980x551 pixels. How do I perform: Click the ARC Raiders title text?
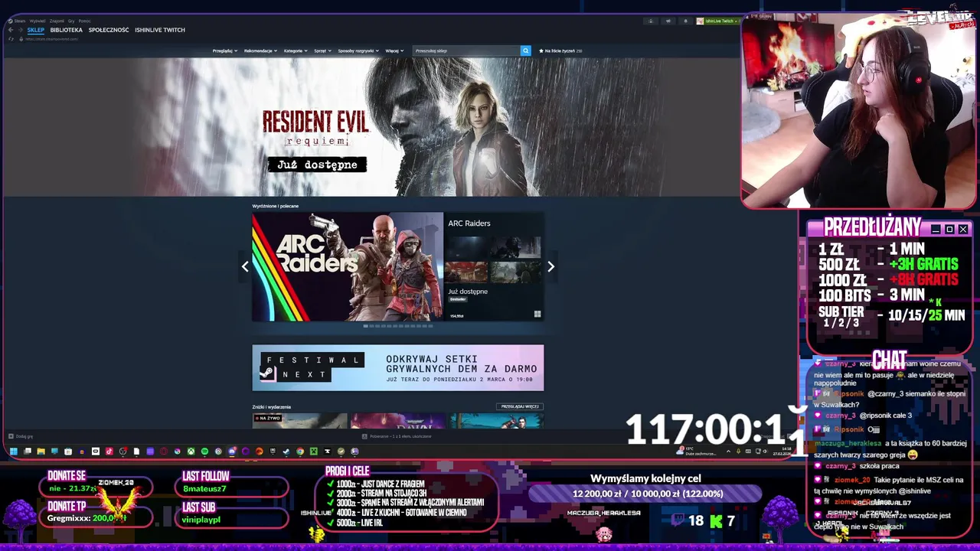[469, 223]
